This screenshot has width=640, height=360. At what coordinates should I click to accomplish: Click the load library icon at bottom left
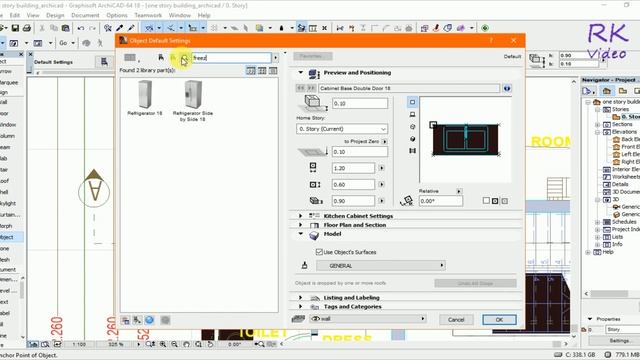[x=125, y=320]
